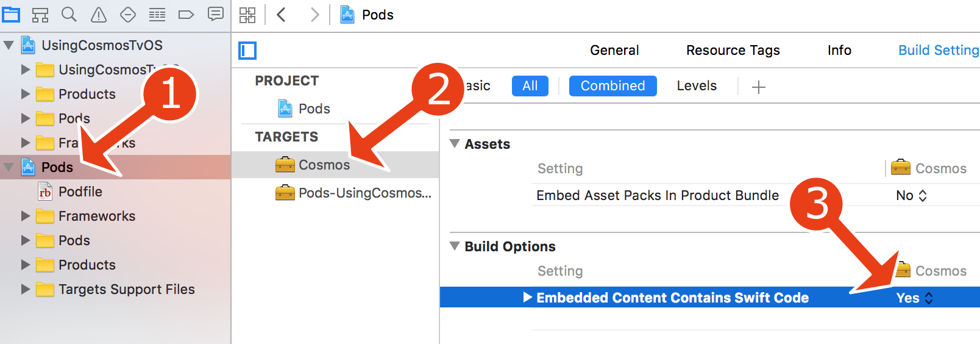Open the Symbol navigator hierarchy icon
Screen dimensions: 980x344
pyautogui.click(x=40, y=15)
